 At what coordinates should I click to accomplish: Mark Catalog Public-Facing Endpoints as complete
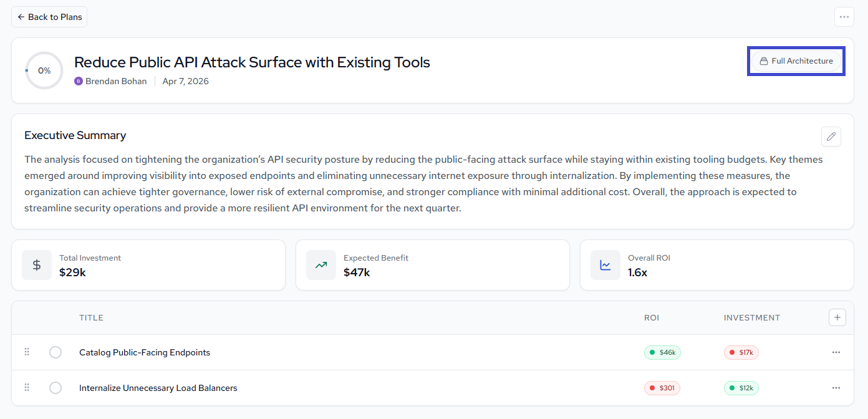click(x=55, y=352)
